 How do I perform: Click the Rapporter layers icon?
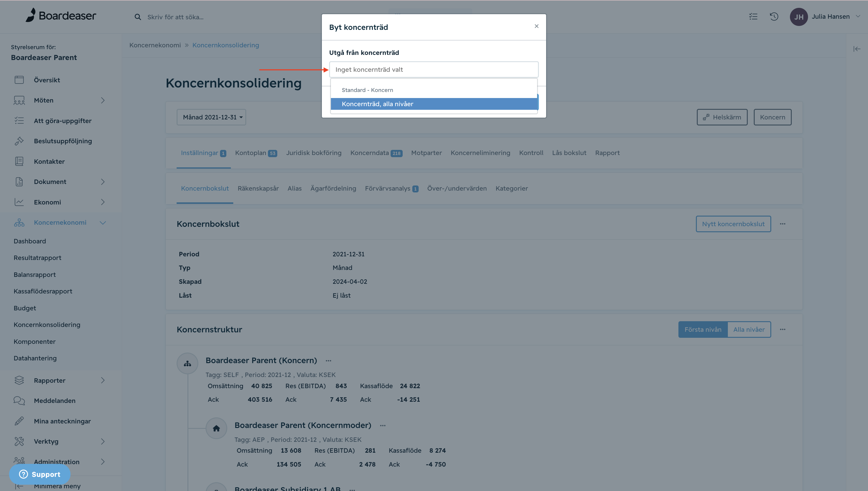pyautogui.click(x=19, y=380)
